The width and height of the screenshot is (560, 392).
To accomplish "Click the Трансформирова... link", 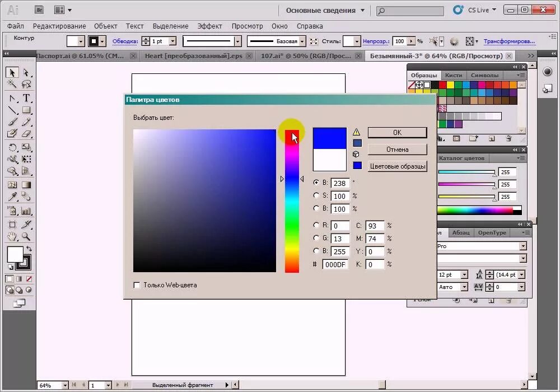I will pyautogui.click(x=509, y=41).
